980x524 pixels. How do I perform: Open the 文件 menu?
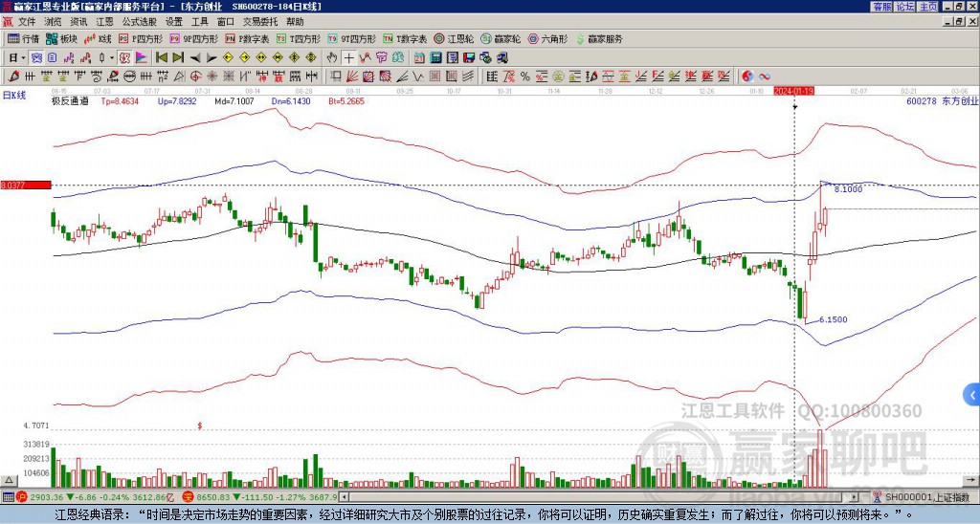coord(27,22)
